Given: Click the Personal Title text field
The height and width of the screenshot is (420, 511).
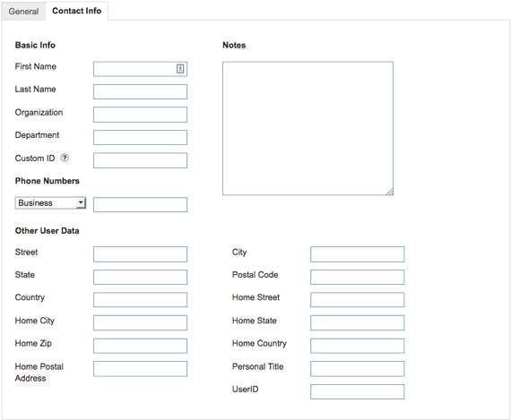Looking at the screenshot, I should 358,369.
